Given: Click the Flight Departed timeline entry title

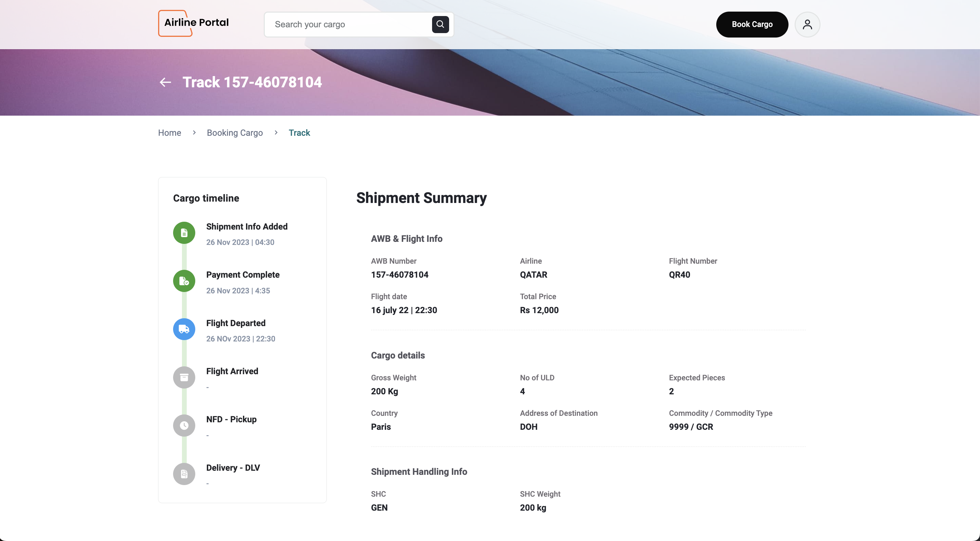Looking at the screenshot, I should [236, 323].
